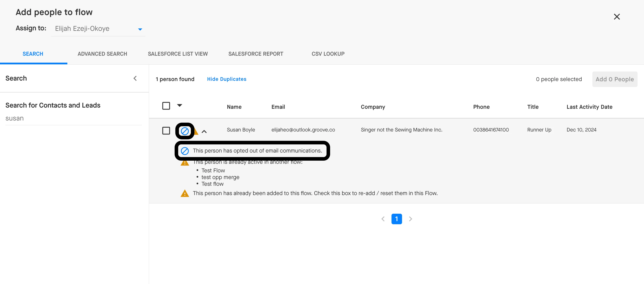Switch to the Advanced Search tab
Image resolution: width=644 pixels, height=284 pixels.
[102, 54]
